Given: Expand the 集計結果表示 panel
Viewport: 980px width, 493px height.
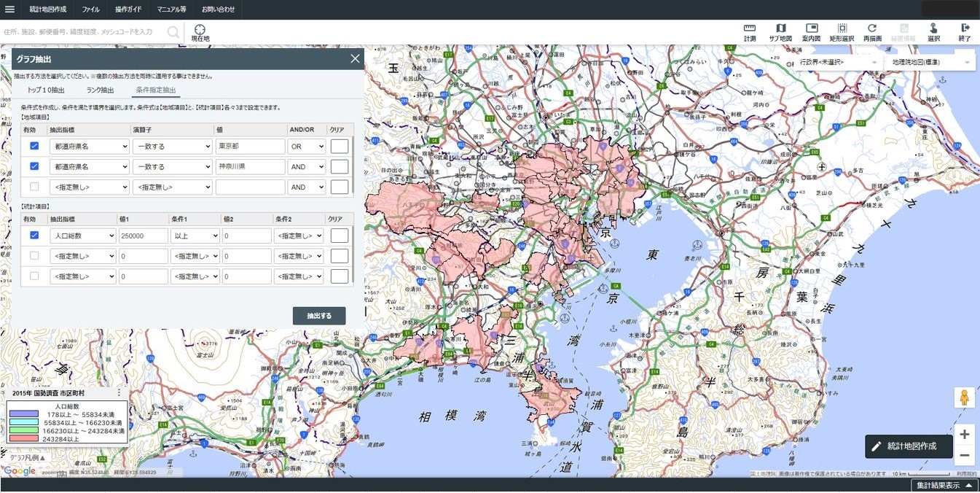Looking at the screenshot, I should [x=944, y=486].
